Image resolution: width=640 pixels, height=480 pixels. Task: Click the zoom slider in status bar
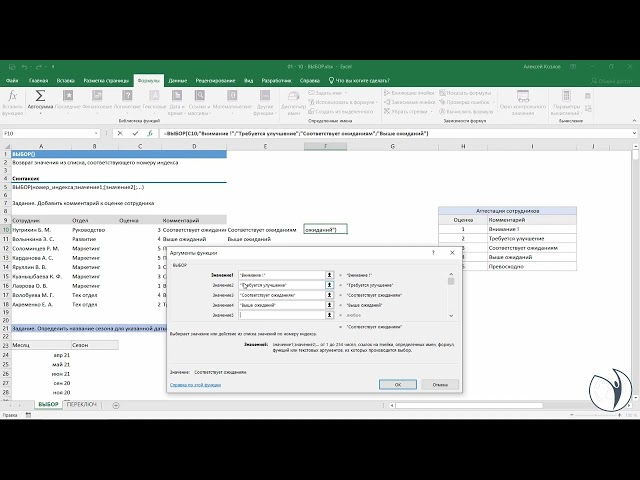point(596,415)
